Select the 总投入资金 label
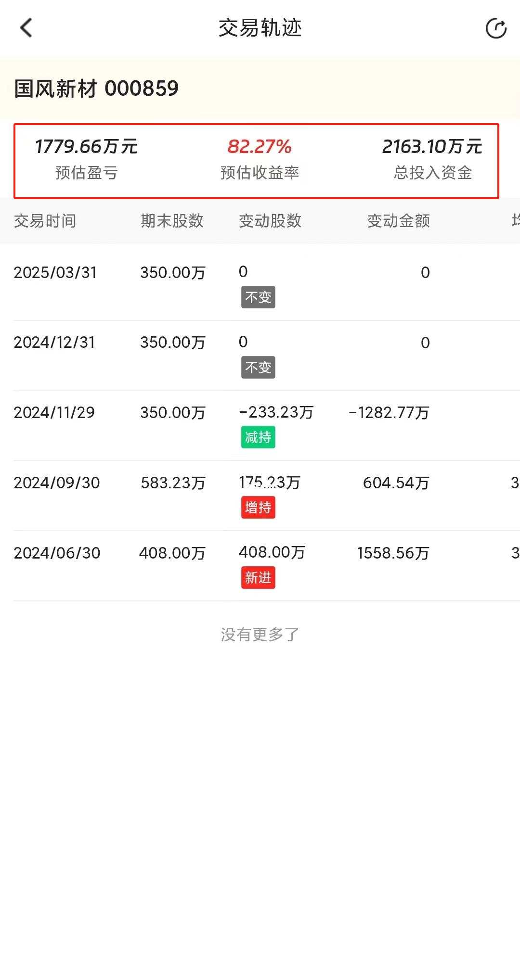The image size is (520, 980). tap(432, 173)
